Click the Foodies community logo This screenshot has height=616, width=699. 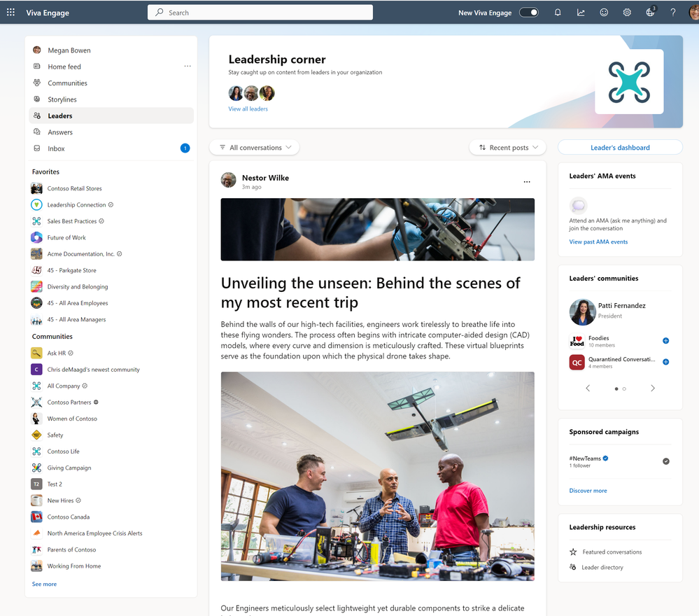(577, 341)
